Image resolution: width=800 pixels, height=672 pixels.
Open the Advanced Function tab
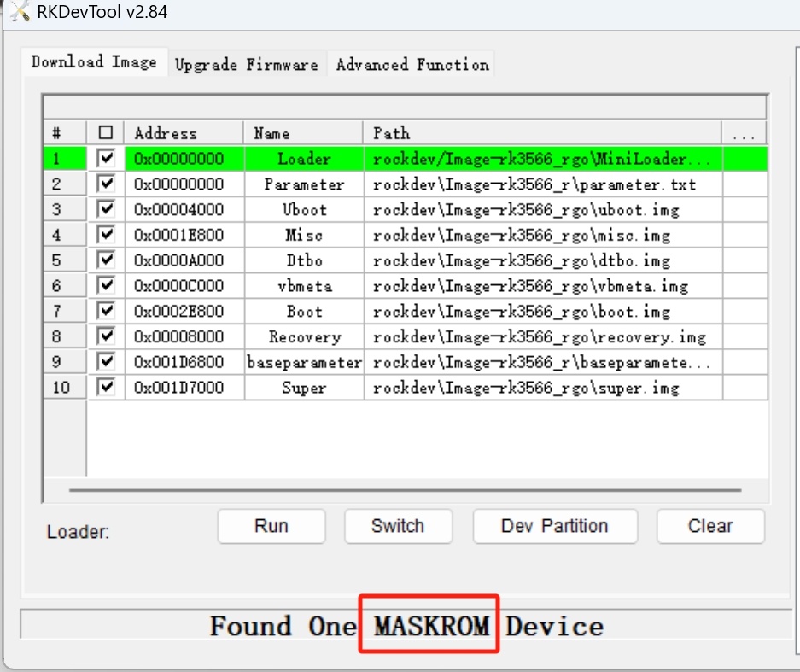click(x=412, y=64)
